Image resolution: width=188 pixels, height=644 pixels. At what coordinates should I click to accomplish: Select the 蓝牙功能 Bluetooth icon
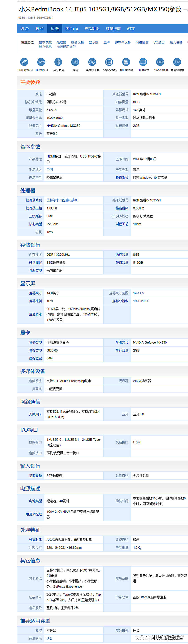point(58,62)
